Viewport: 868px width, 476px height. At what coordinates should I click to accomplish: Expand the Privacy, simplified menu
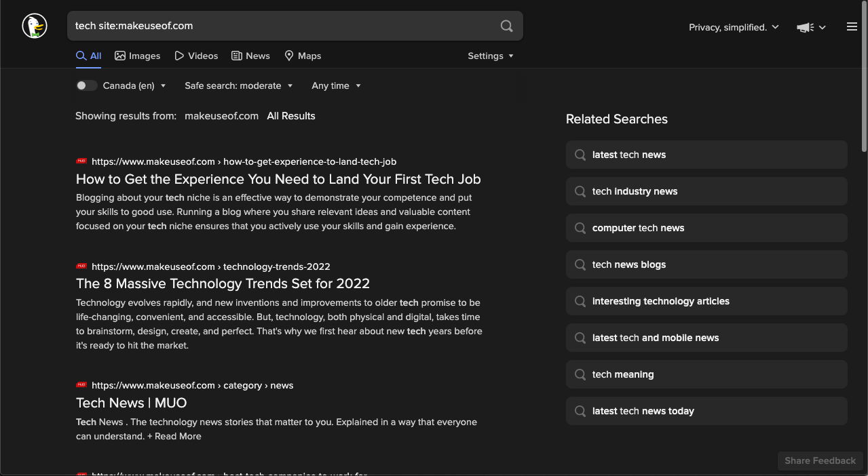(733, 27)
